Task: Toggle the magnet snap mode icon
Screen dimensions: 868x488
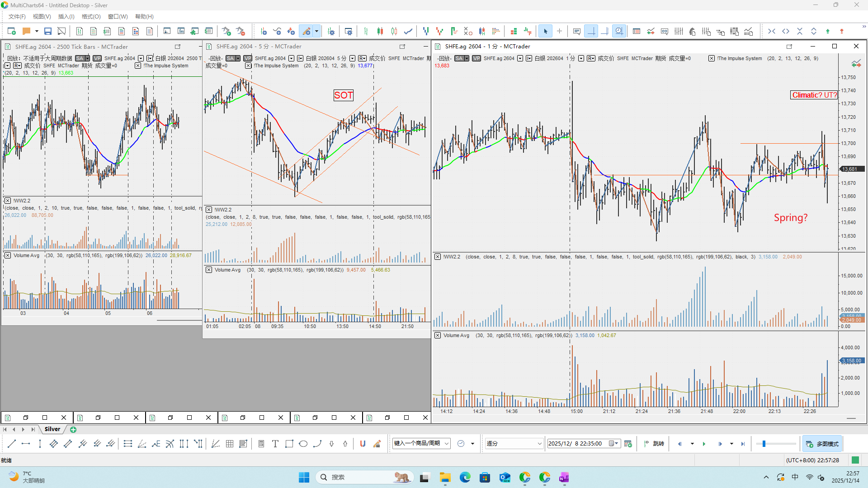Action: tap(363, 444)
